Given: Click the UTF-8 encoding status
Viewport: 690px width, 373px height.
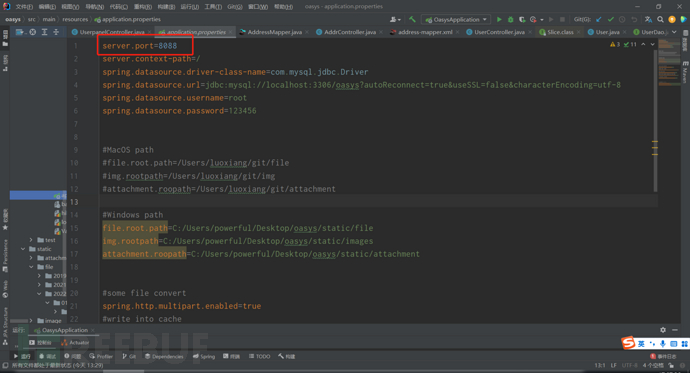Looking at the screenshot, I should point(629,366).
